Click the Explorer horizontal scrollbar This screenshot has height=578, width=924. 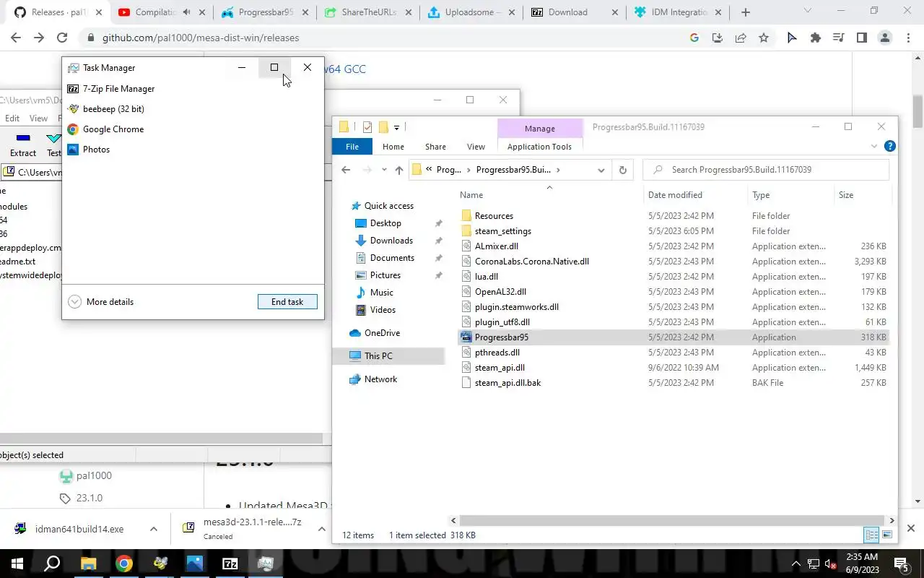pos(672,520)
